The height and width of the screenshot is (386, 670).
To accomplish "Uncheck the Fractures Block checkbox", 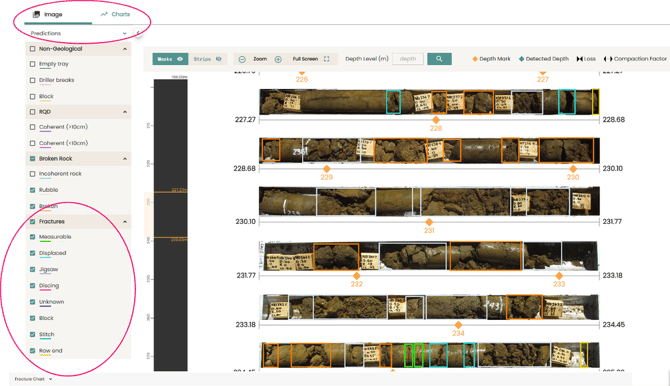I will point(32,318).
